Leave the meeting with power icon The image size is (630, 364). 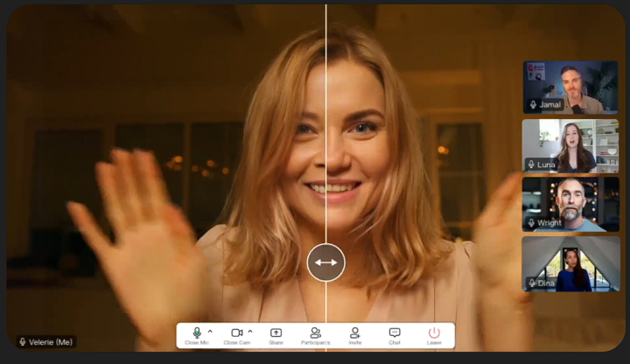click(434, 333)
